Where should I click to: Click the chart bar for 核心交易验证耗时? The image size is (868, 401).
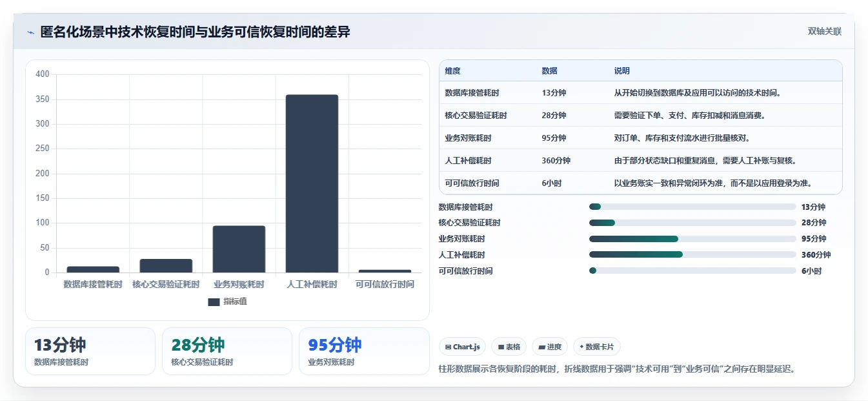166,265
